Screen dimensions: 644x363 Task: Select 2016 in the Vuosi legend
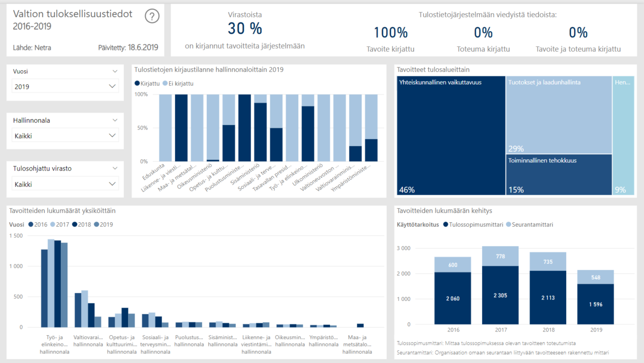[x=38, y=225]
